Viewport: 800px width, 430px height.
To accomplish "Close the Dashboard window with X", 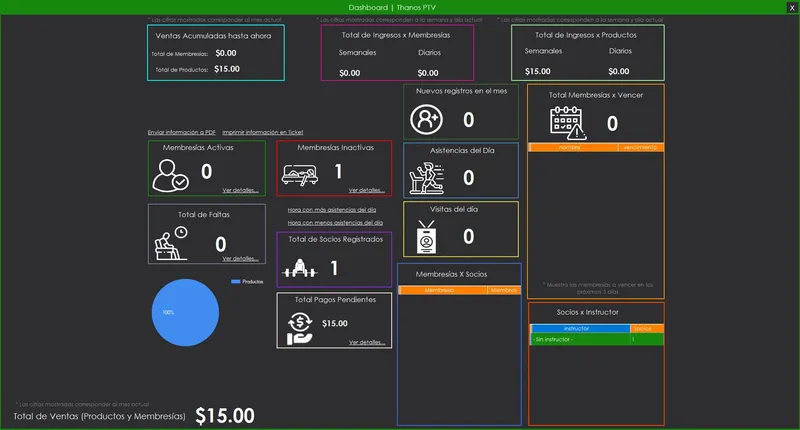I will coord(792,8).
